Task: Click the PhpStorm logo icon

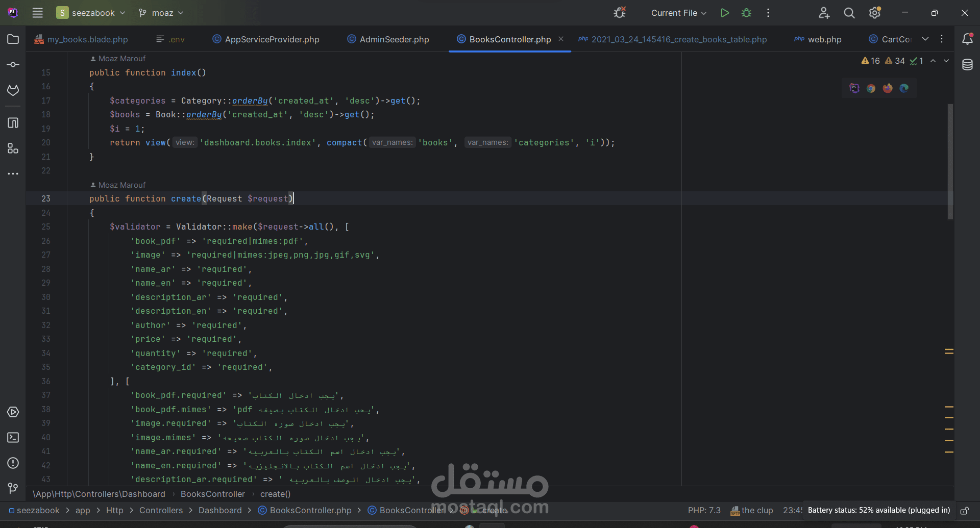Action: [x=13, y=13]
